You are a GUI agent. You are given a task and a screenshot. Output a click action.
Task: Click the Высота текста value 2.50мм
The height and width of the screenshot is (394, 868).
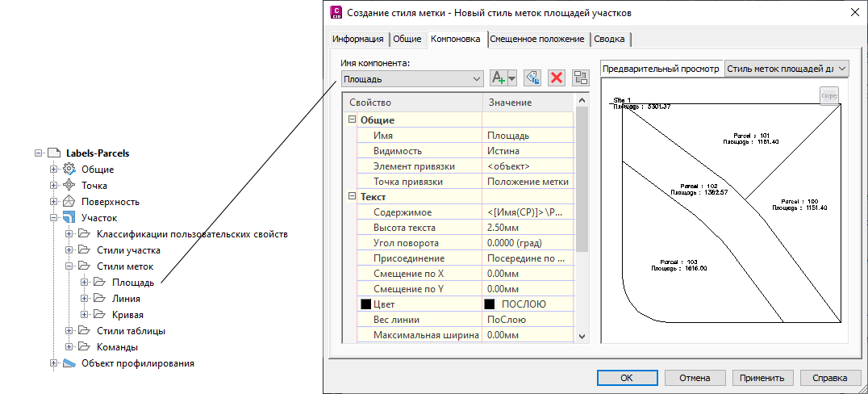(x=528, y=228)
